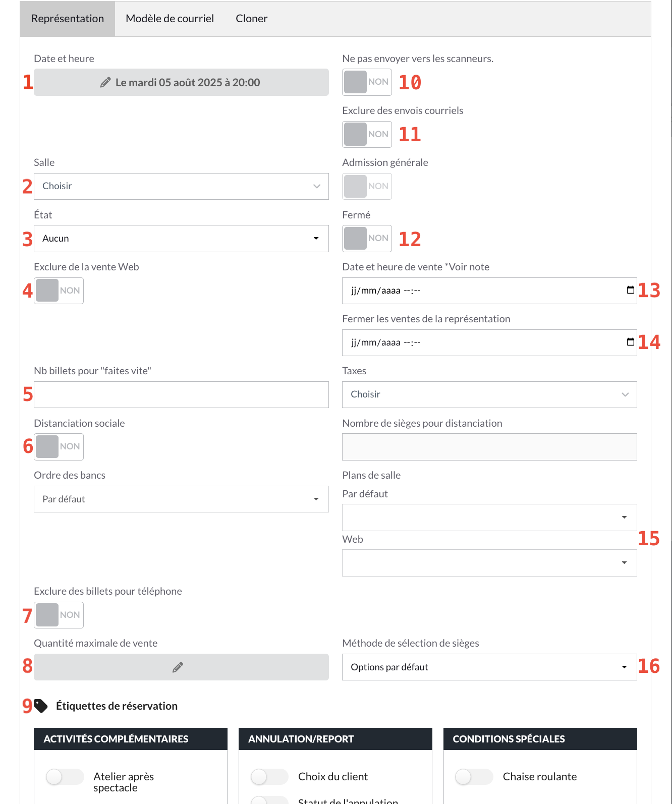Open the État dropdown showing Aucun

pos(181,239)
